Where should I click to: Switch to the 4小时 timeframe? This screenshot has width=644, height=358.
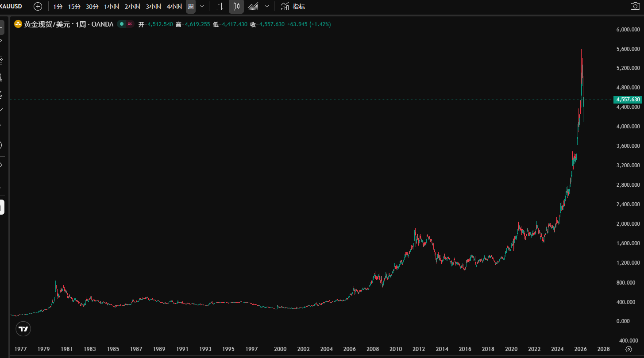[174, 7]
